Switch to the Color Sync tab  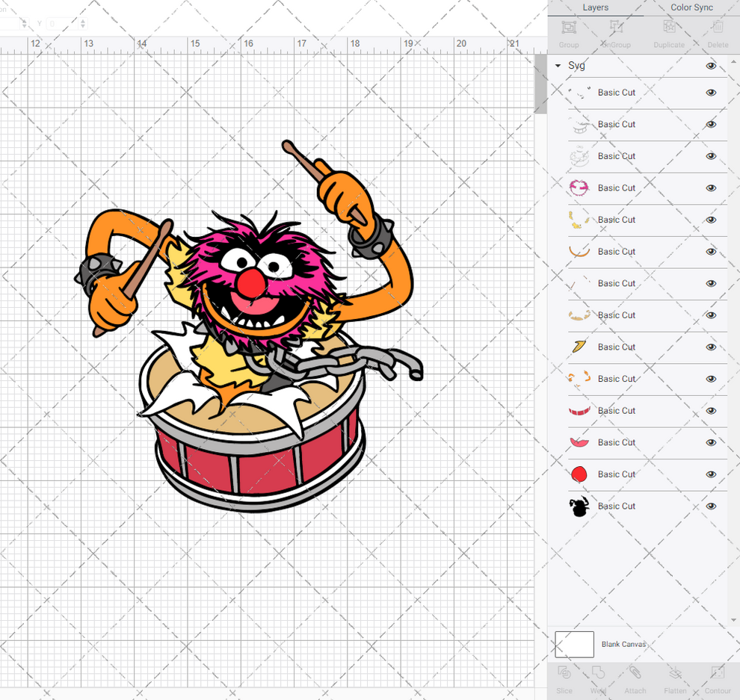click(x=691, y=7)
